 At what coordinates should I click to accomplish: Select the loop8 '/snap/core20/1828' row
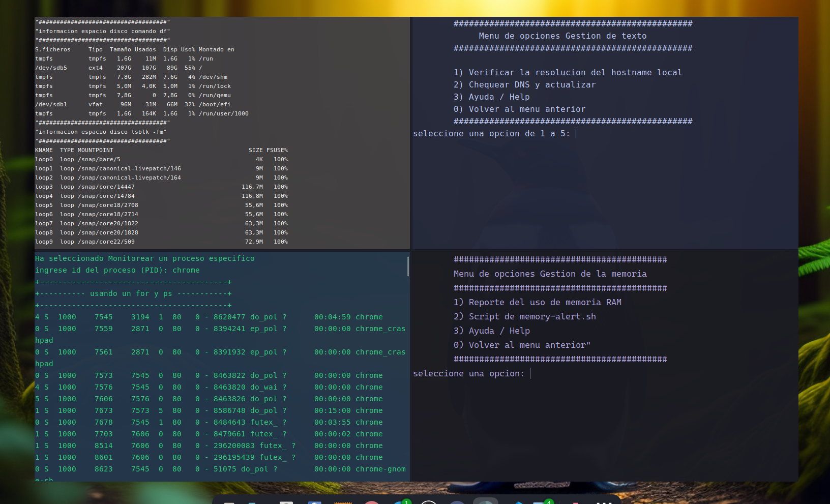click(x=161, y=233)
